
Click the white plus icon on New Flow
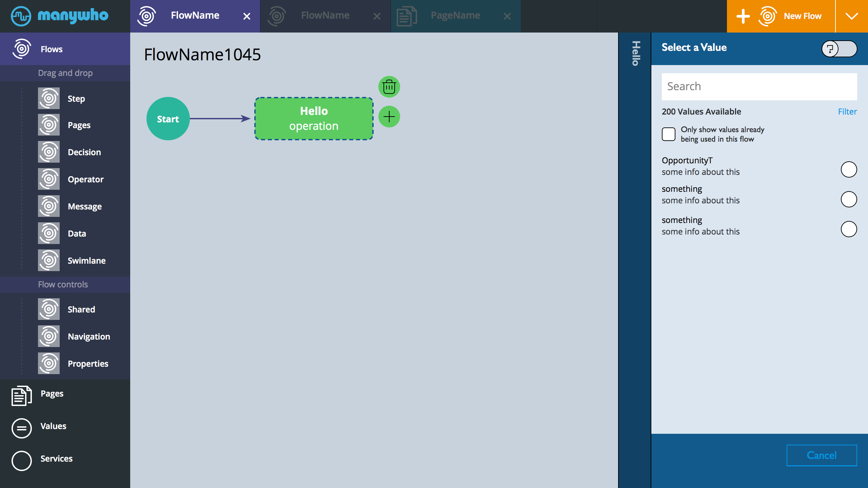pos(743,16)
